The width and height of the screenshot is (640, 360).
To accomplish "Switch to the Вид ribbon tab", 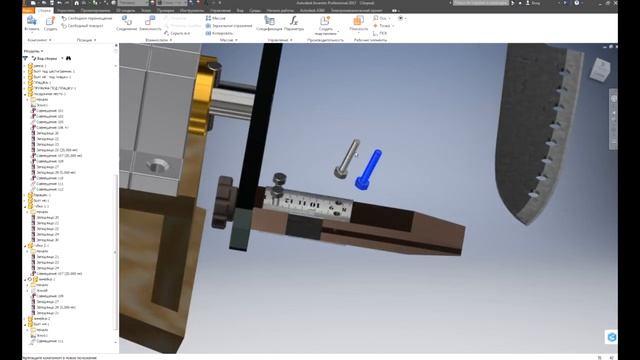I will click(240, 10).
